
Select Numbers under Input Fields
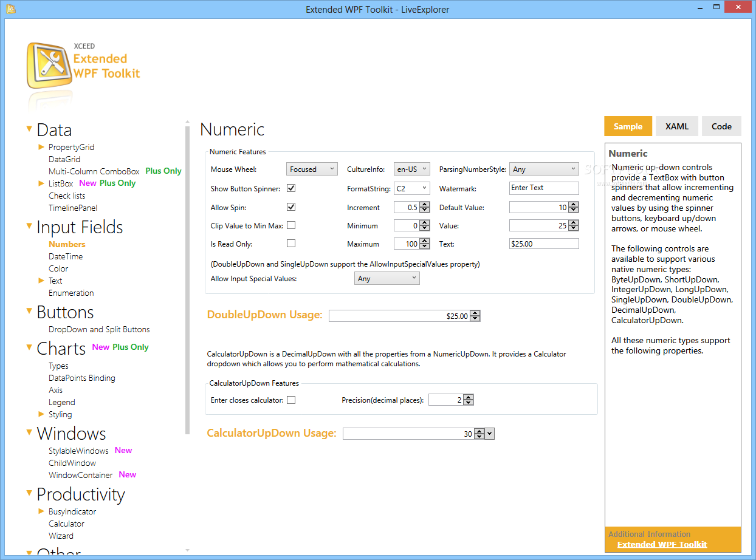[x=67, y=244]
